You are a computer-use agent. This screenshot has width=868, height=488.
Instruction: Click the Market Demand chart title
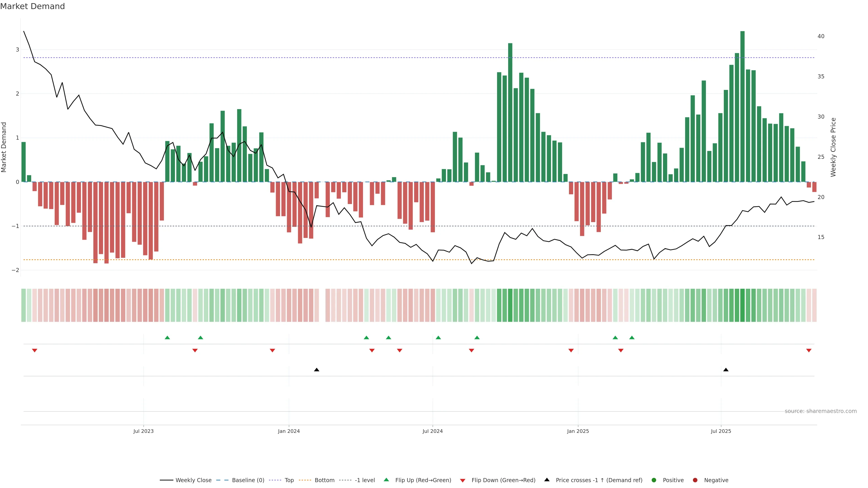[32, 6]
